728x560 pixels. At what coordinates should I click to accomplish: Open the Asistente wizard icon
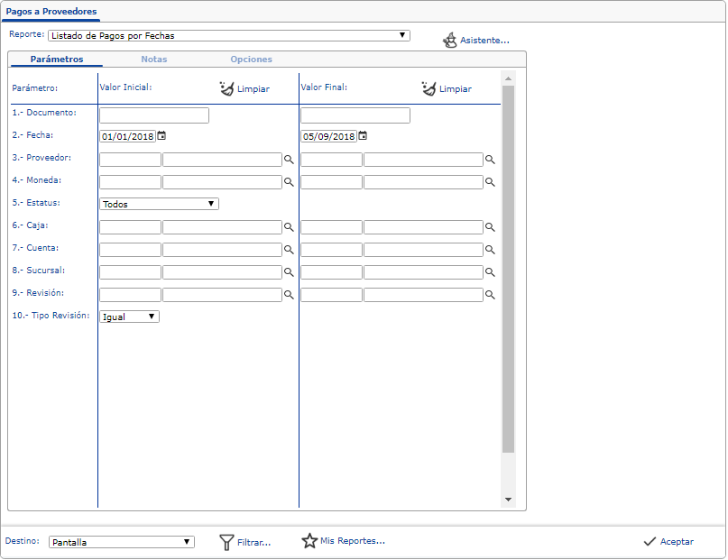click(x=450, y=41)
